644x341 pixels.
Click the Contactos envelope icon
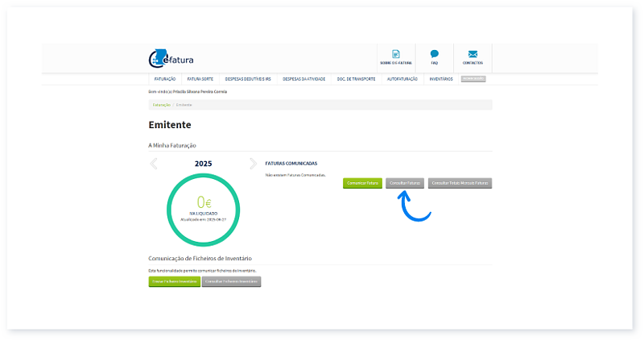coord(473,54)
